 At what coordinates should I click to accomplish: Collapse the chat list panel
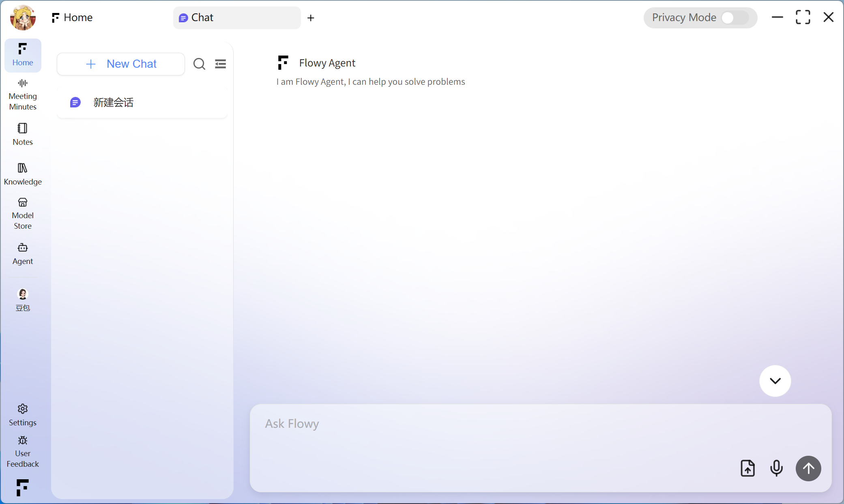[220, 64]
